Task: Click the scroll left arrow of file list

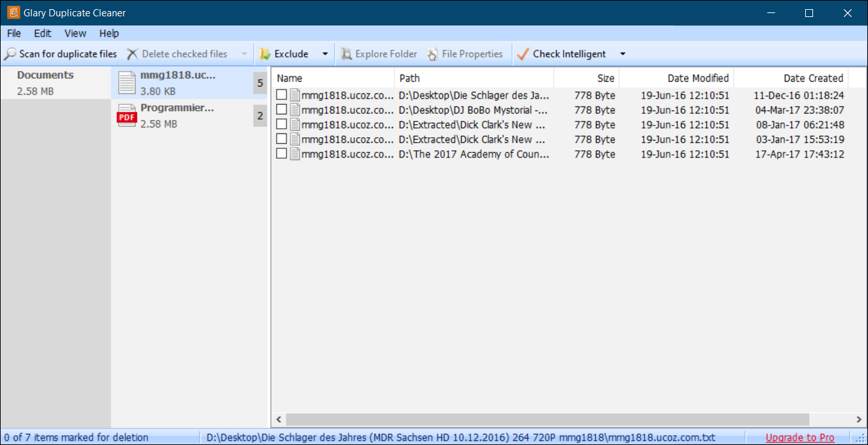Action: (x=278, y=420)
